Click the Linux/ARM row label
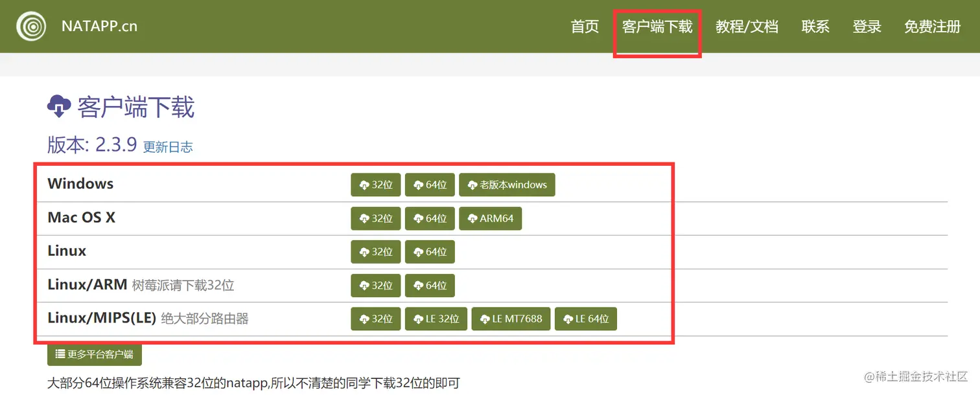 coord(87,284)
